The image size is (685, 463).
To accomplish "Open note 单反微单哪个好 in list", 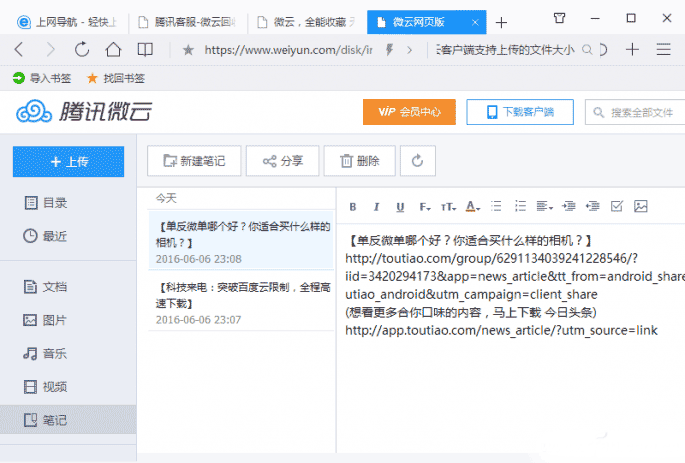I will pyautogui.click(x=241, y=240).
